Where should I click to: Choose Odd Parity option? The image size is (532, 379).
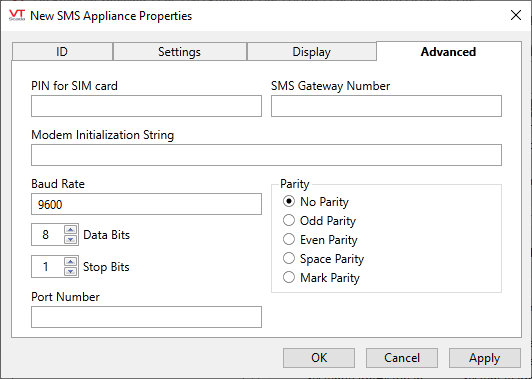289,221
